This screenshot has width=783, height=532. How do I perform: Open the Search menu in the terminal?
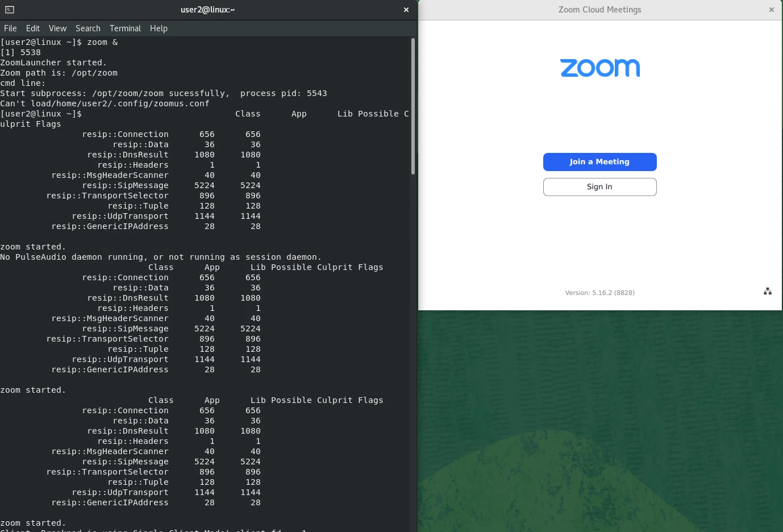click(x=88, y=28)
